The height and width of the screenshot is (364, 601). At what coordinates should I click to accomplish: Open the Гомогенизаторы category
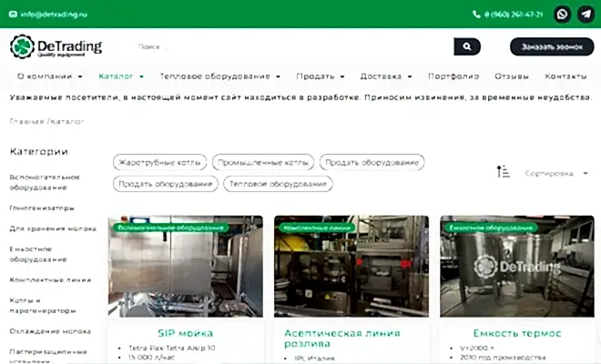pos(42,208)
